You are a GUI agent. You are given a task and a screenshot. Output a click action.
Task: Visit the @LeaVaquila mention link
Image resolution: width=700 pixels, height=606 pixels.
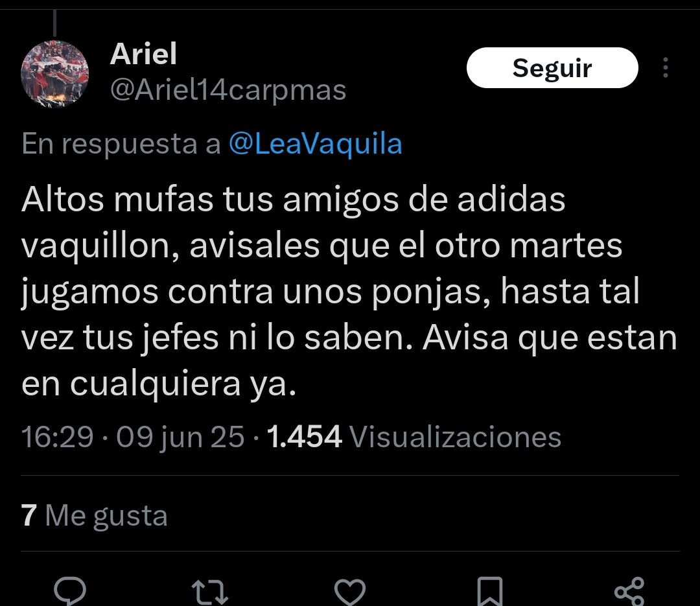point(316,144)
